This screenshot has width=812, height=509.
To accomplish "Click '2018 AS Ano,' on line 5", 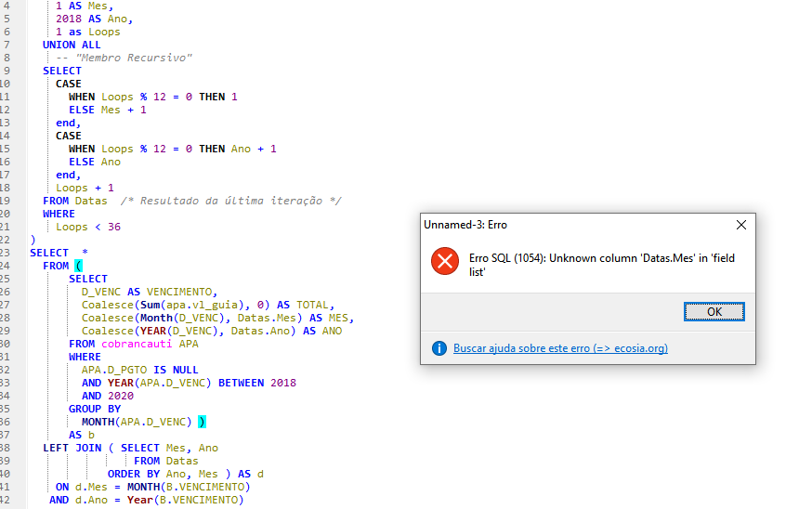I will pos(94,20).
